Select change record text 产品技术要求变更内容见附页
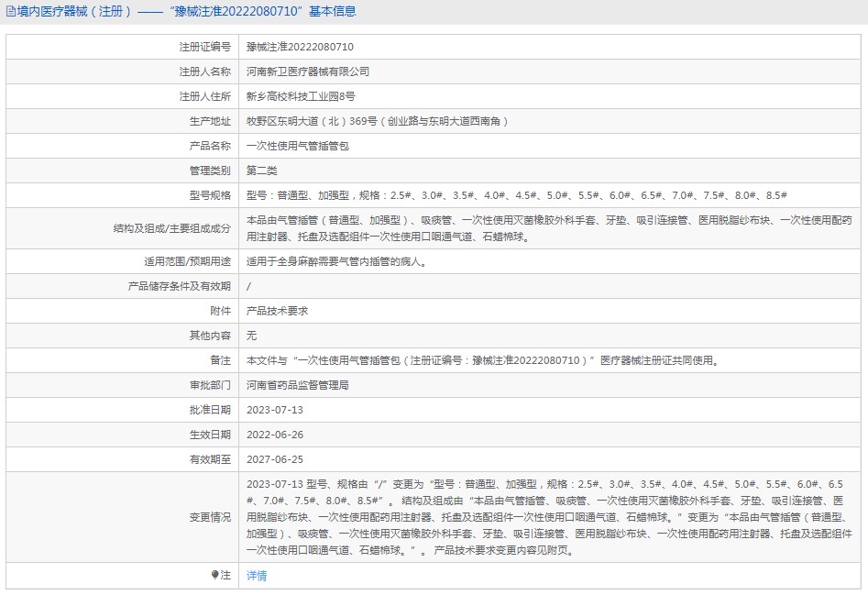This screenshot has height=595, width=868. (502, 551)
